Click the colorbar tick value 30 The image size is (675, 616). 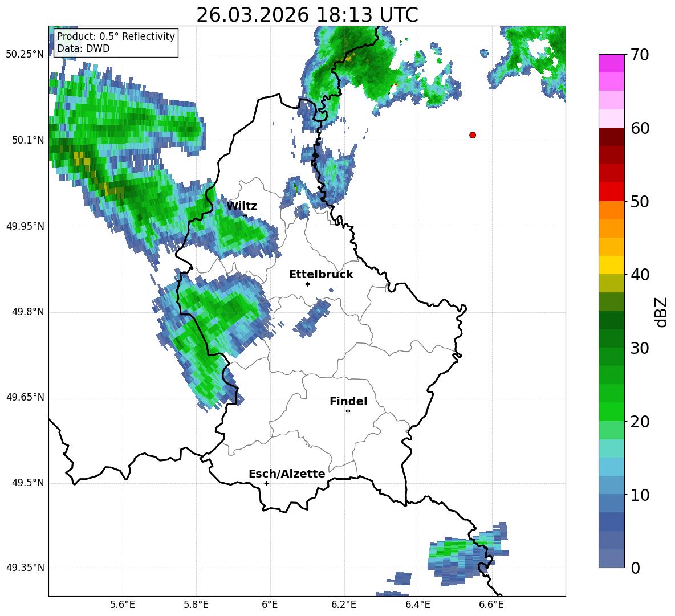pyautogui.click(x=640, y=348)
